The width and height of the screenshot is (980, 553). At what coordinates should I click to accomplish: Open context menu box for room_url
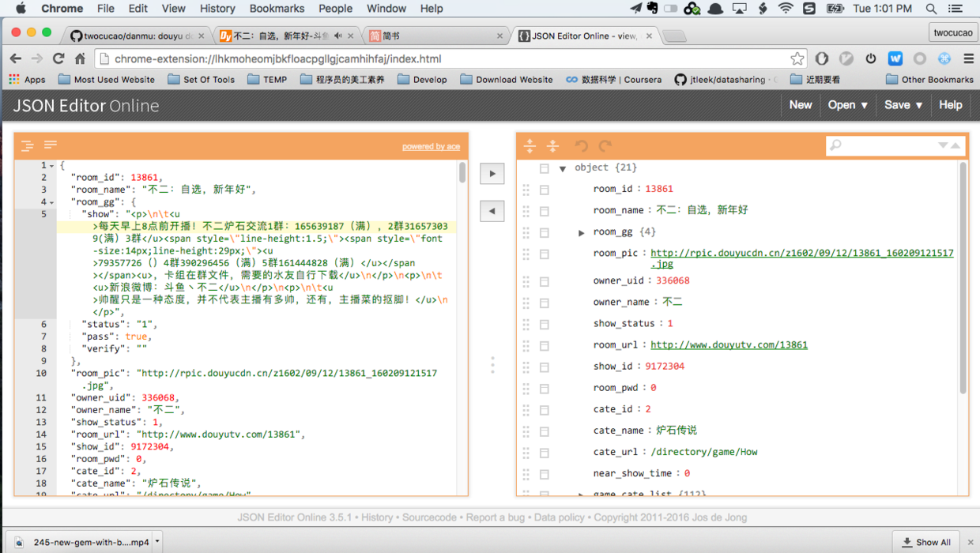tap(545, 345)
